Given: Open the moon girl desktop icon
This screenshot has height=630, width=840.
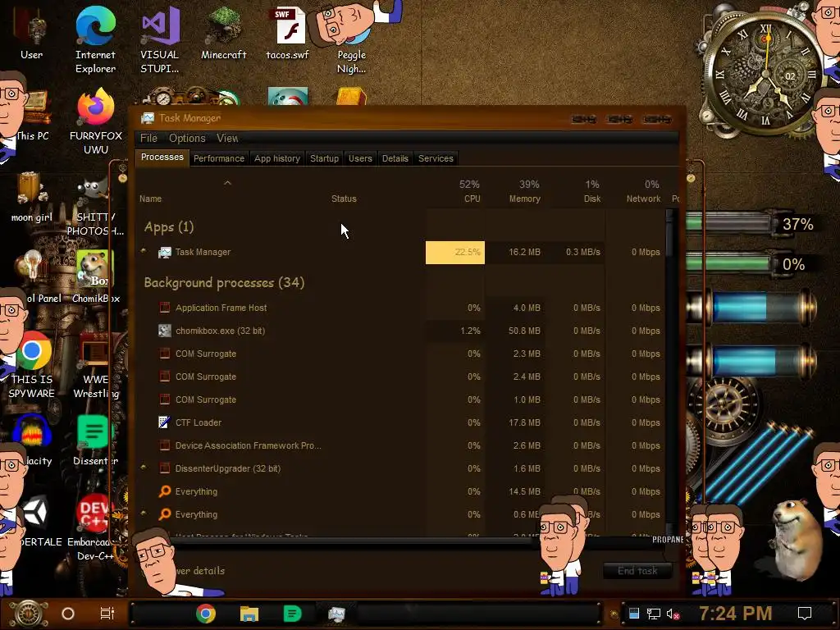Looking at the screenshot, I should [x=32, y=196].
